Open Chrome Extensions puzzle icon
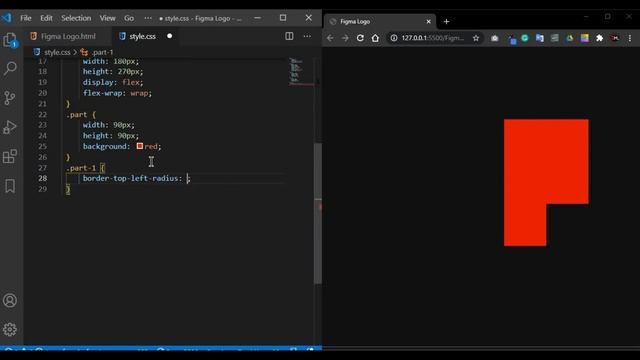 [599, 38]
